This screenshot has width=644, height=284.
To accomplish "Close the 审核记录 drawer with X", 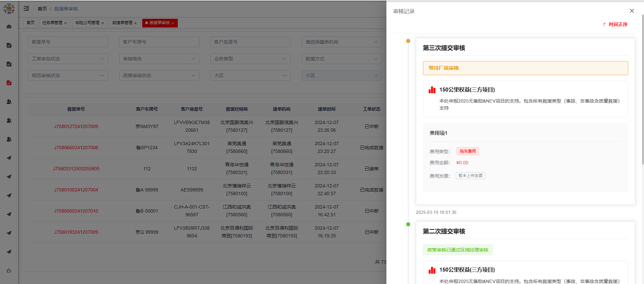I will pos(632,11).
